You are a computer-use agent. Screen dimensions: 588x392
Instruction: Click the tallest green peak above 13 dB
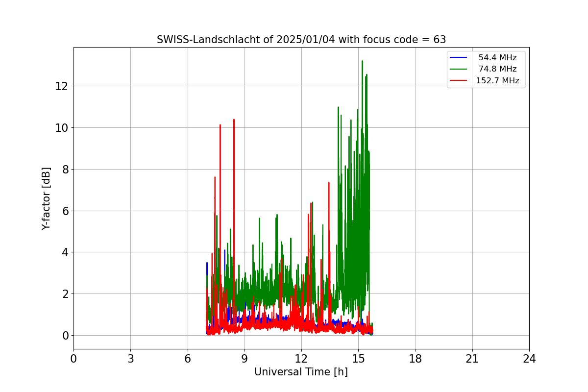(x=362, y=62)
